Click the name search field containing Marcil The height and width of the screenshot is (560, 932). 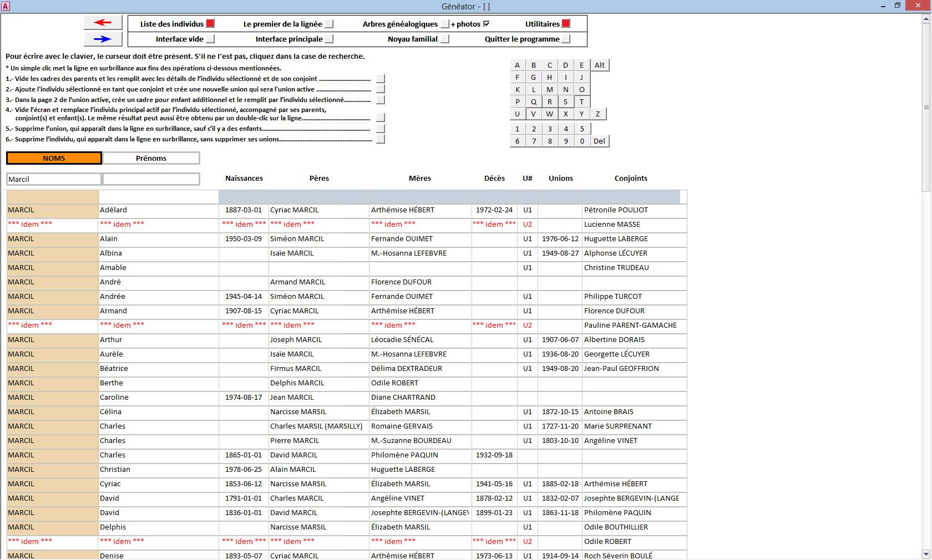point(54,179)
